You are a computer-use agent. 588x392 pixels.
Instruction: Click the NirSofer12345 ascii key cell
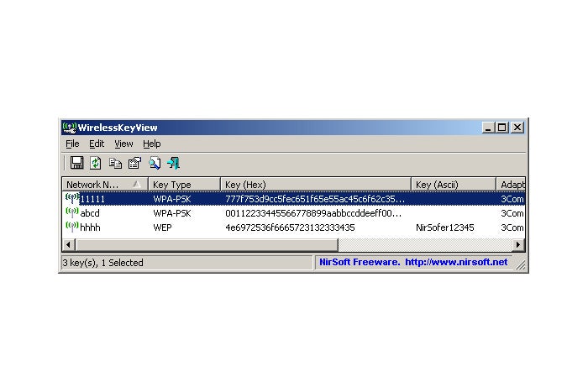(x=444, y=227)
